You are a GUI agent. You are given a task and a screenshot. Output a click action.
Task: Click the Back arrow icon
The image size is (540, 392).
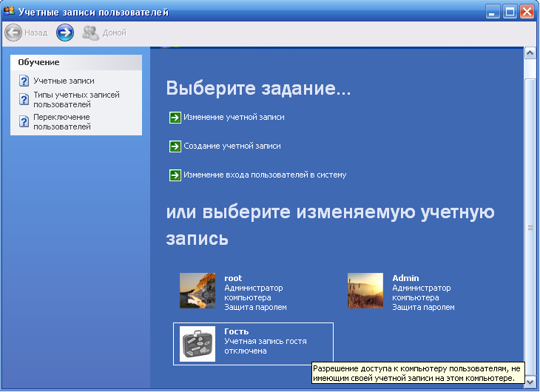point(13,33)
